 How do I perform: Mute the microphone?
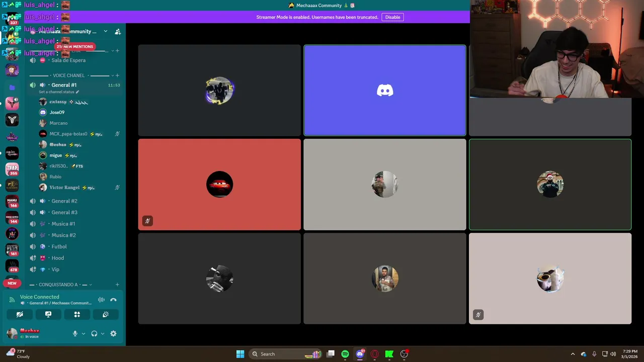coord(75,333)
